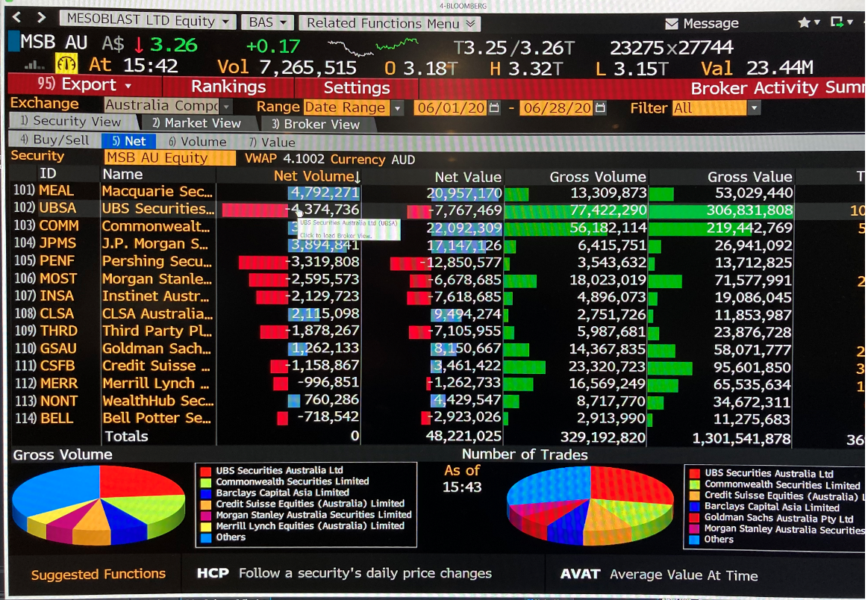Click the Net Value total 48,221,025

[x=463, y=436]
